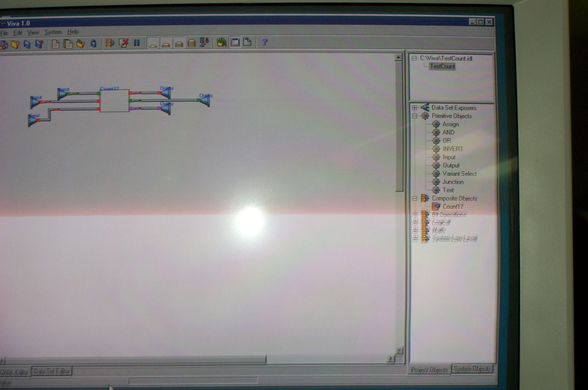
Task: Click the purple question mark help icon
Action: (x=264, y=42)
